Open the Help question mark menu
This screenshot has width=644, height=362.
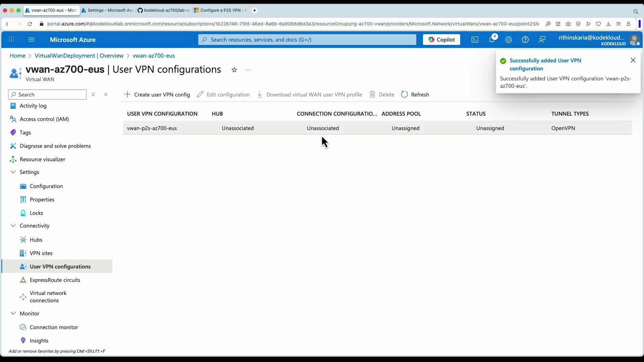click(x=525, y=40)
